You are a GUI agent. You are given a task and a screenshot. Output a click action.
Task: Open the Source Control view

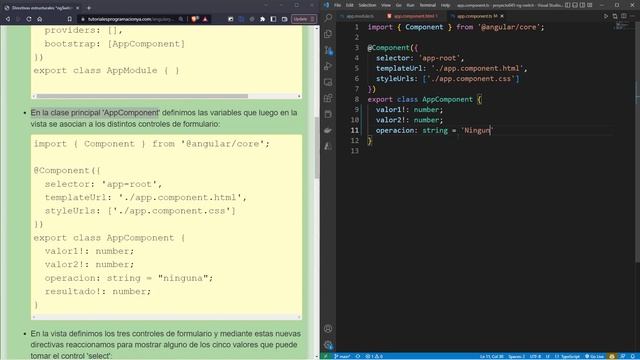pyautogui.click(x=328, y=50)
